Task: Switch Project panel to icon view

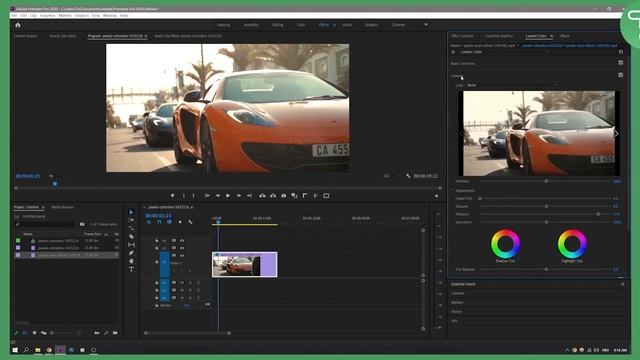Action: click(x=34, y=333)
